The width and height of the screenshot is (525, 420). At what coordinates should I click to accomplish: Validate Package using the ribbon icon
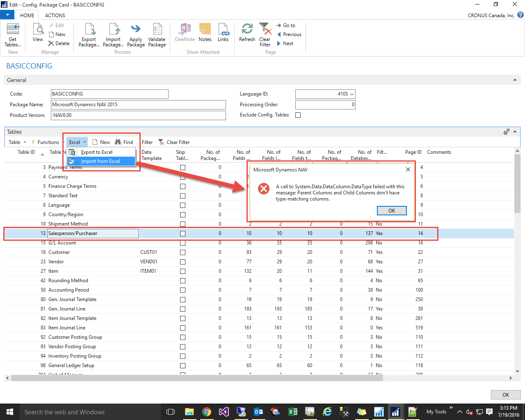click(x=157, y=35)
